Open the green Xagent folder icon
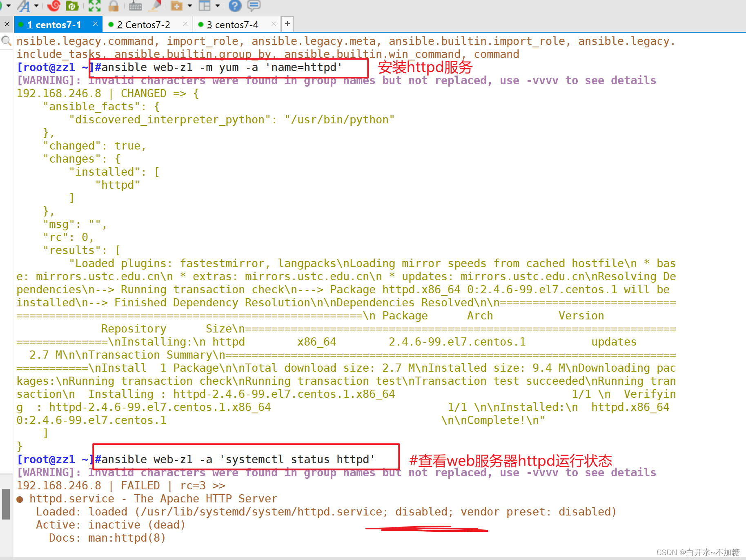Image resolution: width=746 pixels, height=560 pixels. click(73, 6)
